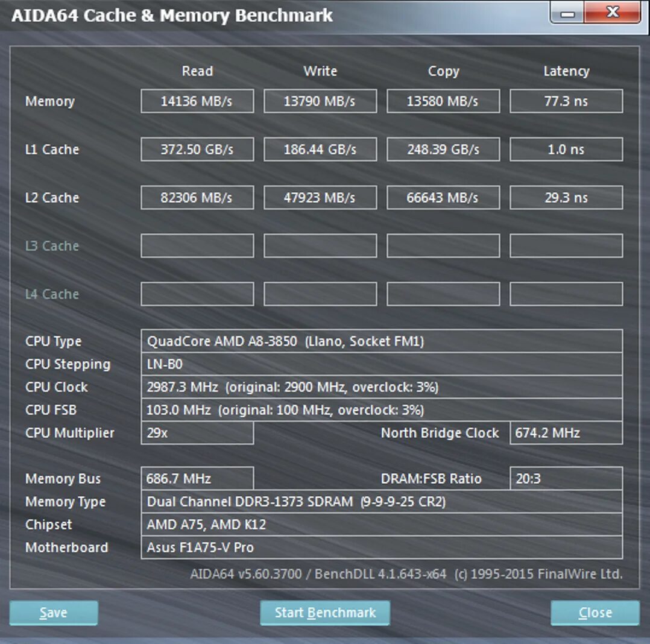Click the L2 Cache row label
The width and height of the screenshot is (650, 644).
click(52, 197)
